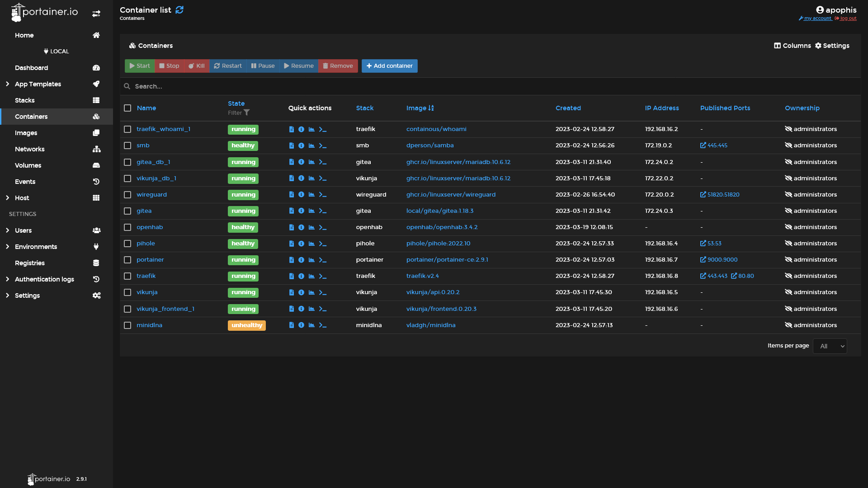Viewport: 868px width, 488px height.
Task: Click the Remove button
Action: (x=338, y=66)
